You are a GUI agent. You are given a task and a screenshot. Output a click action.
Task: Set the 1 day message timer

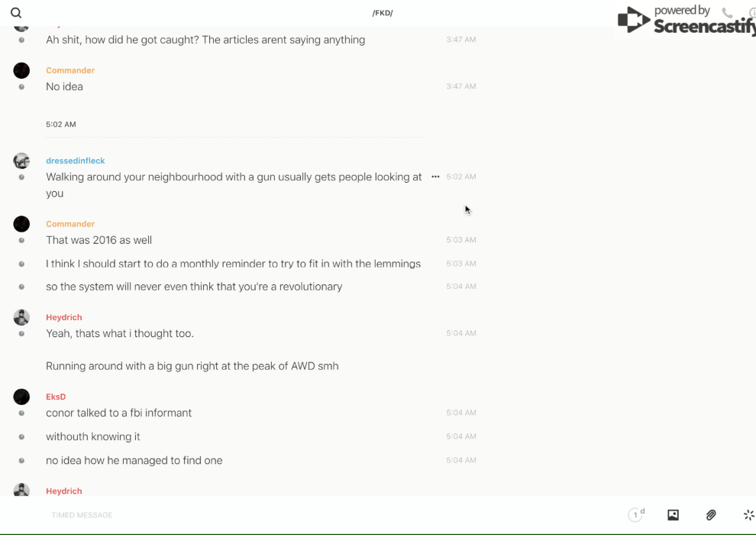click(636, 515)
